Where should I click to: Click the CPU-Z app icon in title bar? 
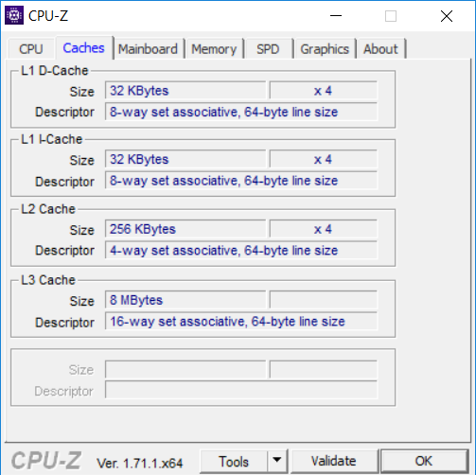(14, 15)
